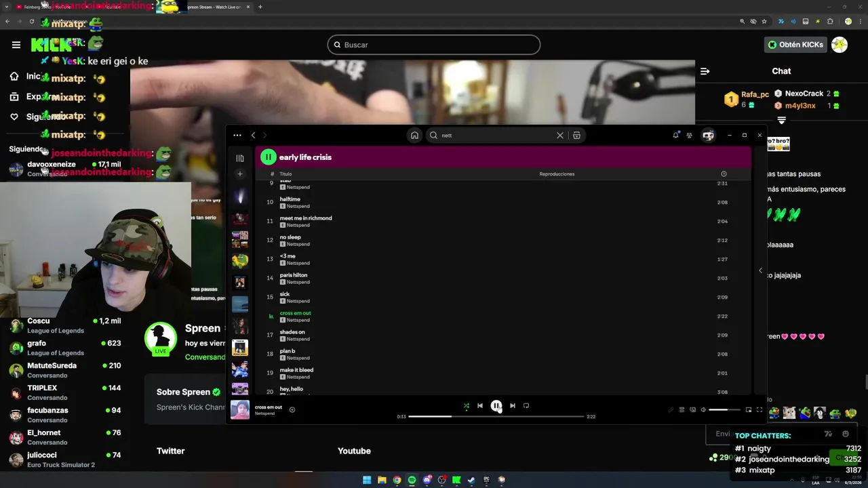Open Spotify profile avatar menu
The image size is (868, 488).
[708, 136]
